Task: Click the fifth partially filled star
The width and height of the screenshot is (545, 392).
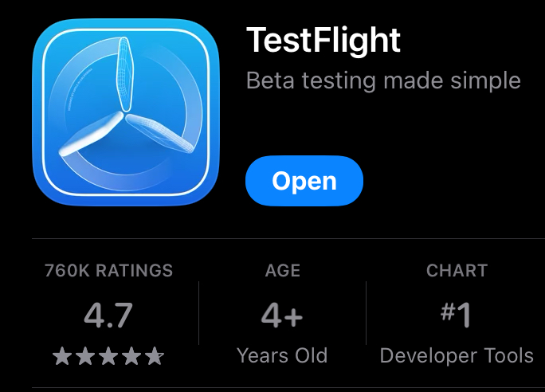Action: pyautogui.click(x=155, y=356)
